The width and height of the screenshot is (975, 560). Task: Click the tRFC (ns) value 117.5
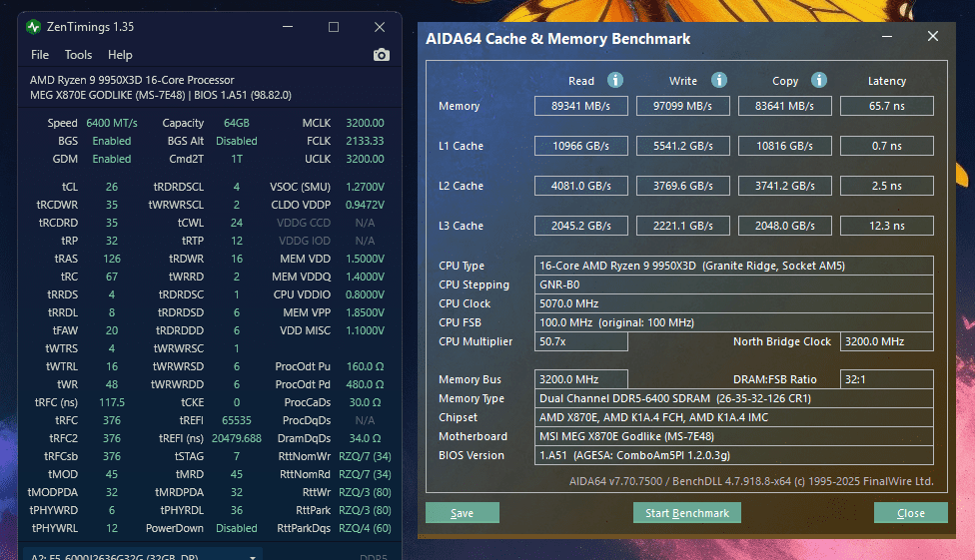click(x=112, y=402)
